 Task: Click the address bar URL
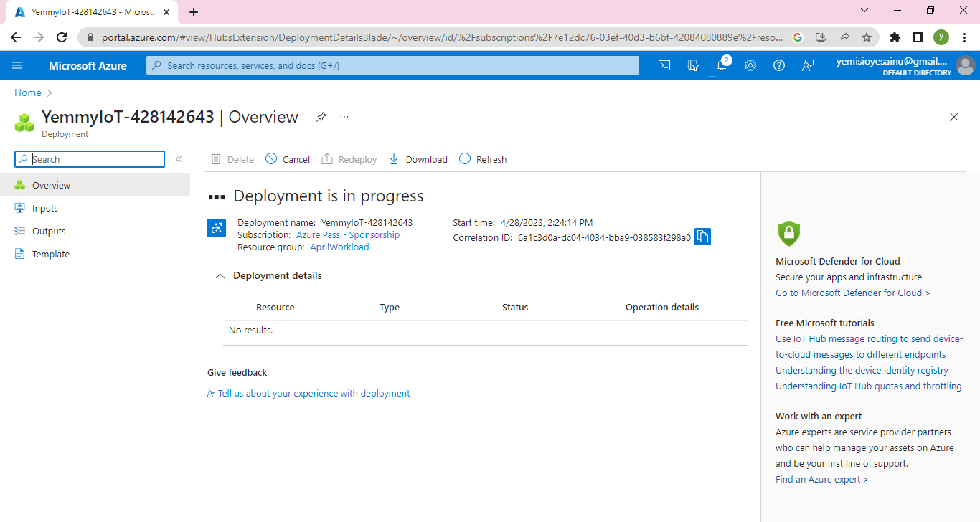click(x=443, y=37)
